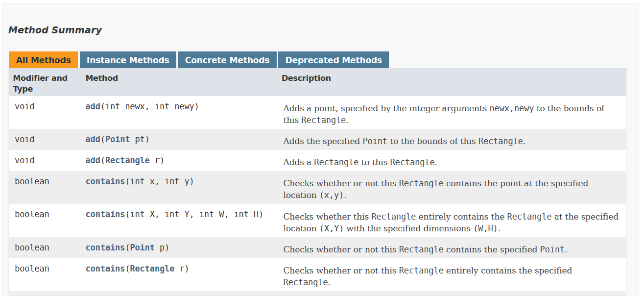Show the Deprecated Methods tab

tap(334, 60)
